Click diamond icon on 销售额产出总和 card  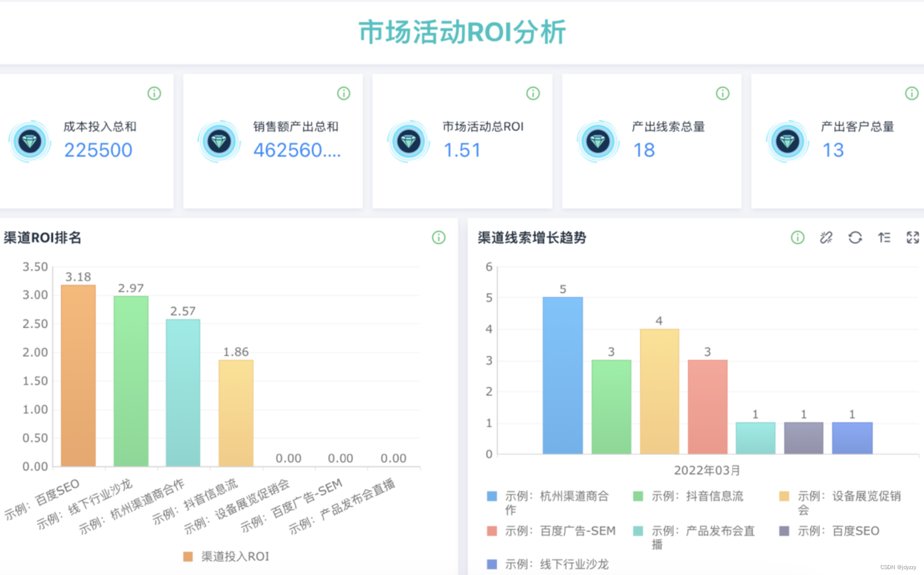pos(219,142)
